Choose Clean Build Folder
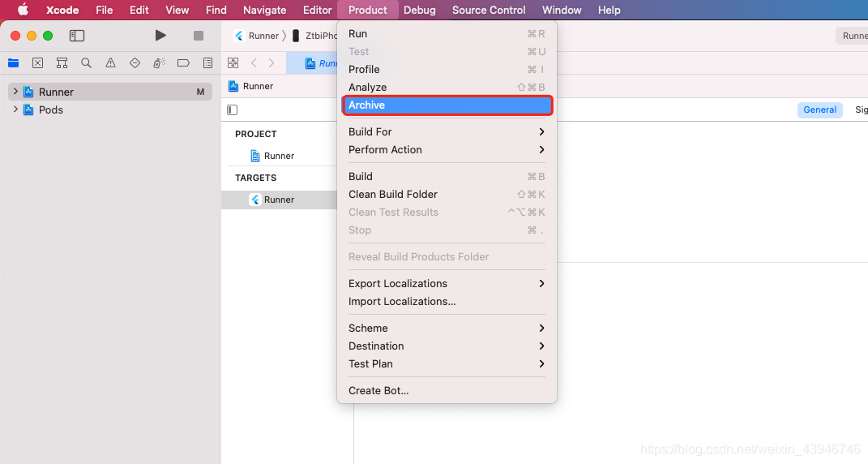Viewport: 868px width, 464px height. pos(447,194)
